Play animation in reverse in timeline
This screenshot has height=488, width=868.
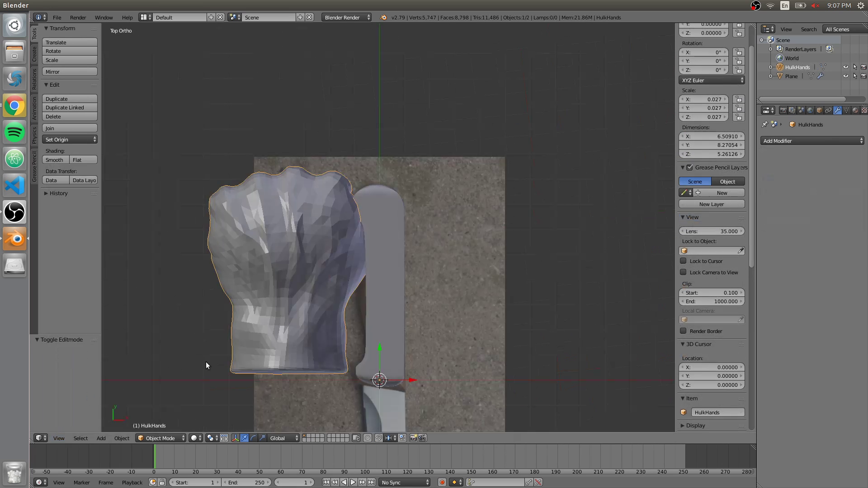pos(344,483)
